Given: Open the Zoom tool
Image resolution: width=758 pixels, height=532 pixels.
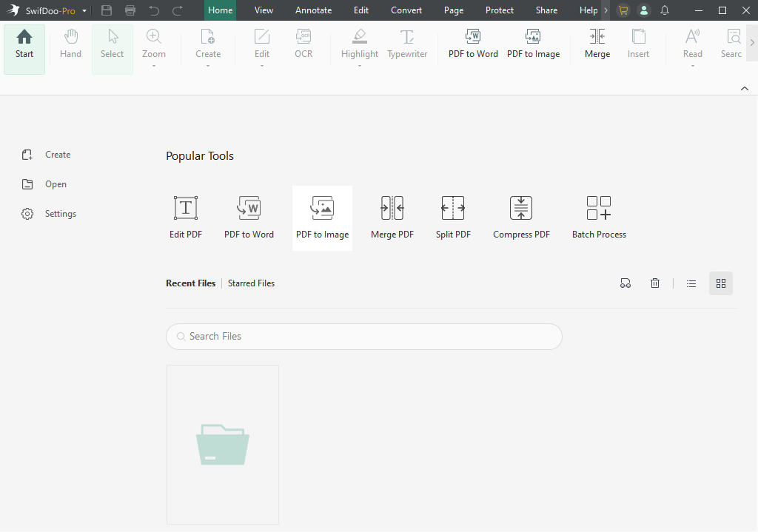Looking at the screenshot, I should [154, 44].
